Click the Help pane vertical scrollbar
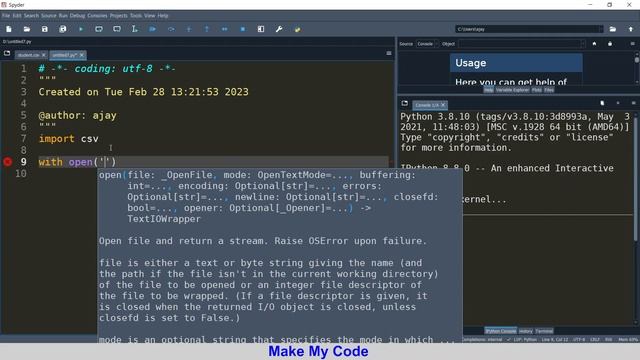640x360 pixels. pos(637,68)
